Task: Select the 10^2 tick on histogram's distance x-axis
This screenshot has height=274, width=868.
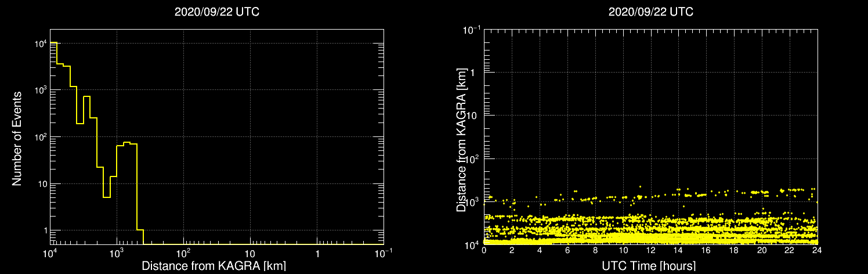Action: pos(183,253)
